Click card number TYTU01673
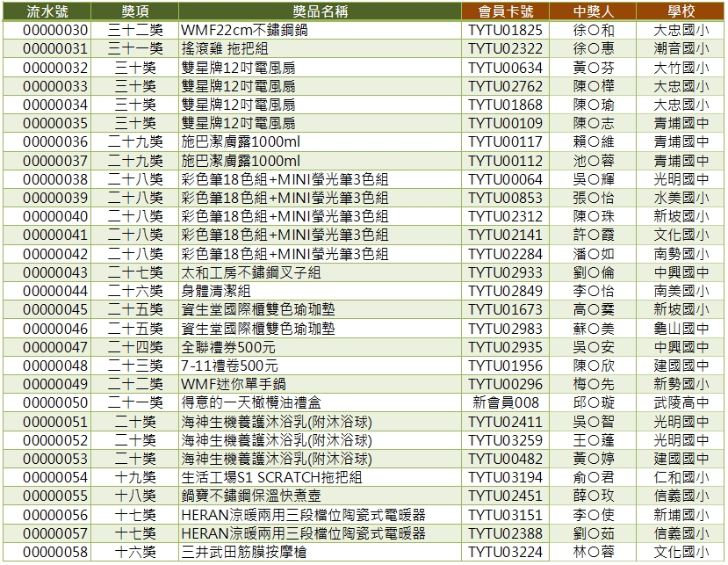The width and height of the screenshot is (728, 565). point(505,310)
